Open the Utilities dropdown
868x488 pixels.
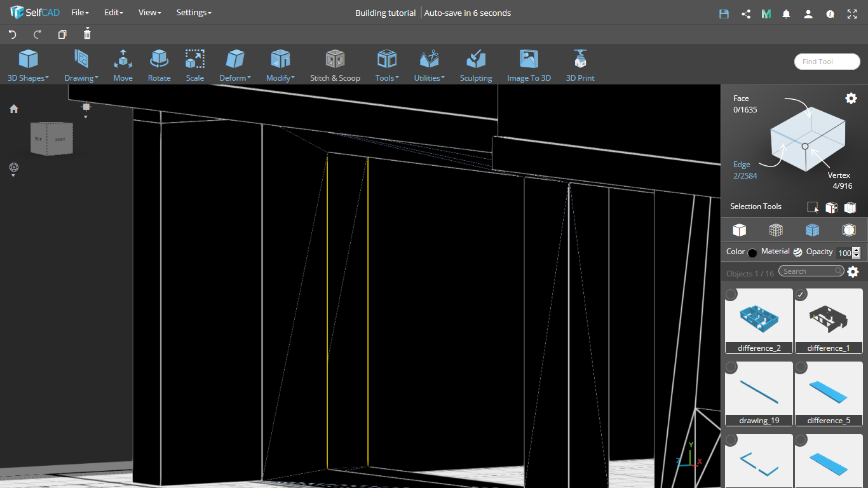tap(429, 66)
